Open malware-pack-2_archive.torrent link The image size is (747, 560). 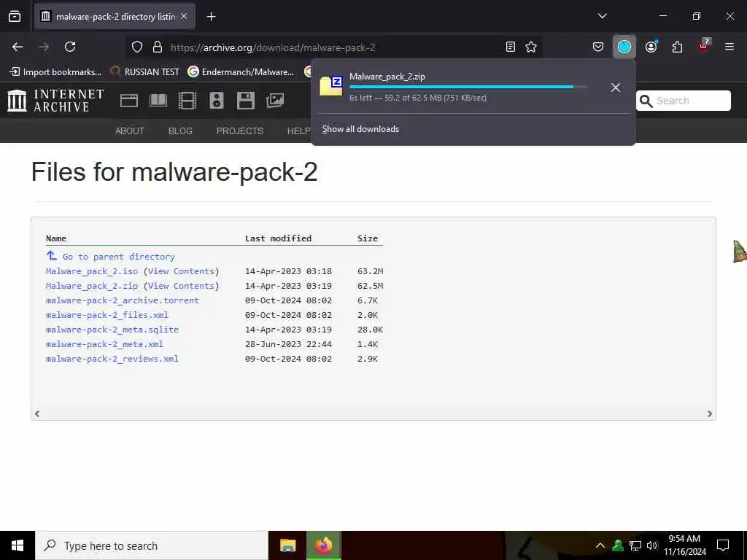click(123, 300)
